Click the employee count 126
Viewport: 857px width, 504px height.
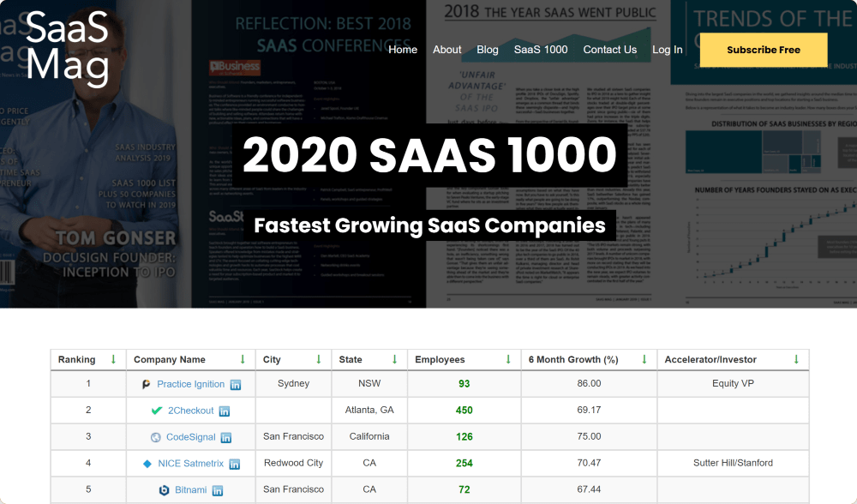pyautogui.click(x=464, y=437)
